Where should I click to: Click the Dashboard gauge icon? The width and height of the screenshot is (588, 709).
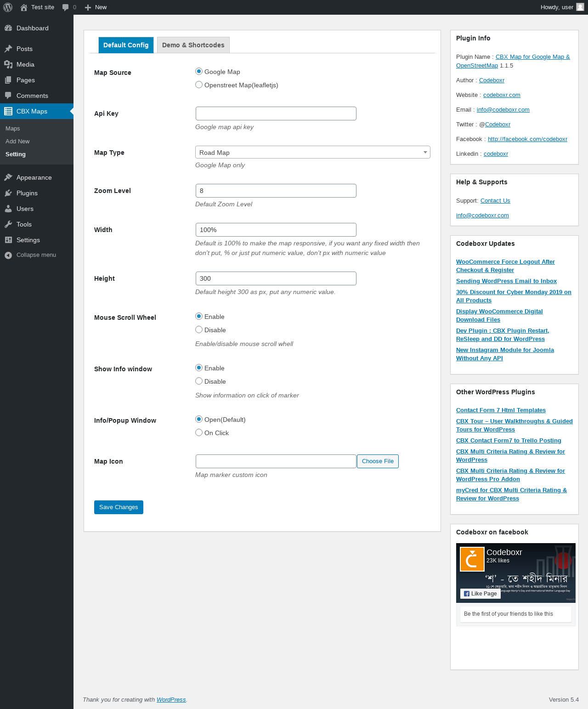pyautogui.click(x=8, y=28)
